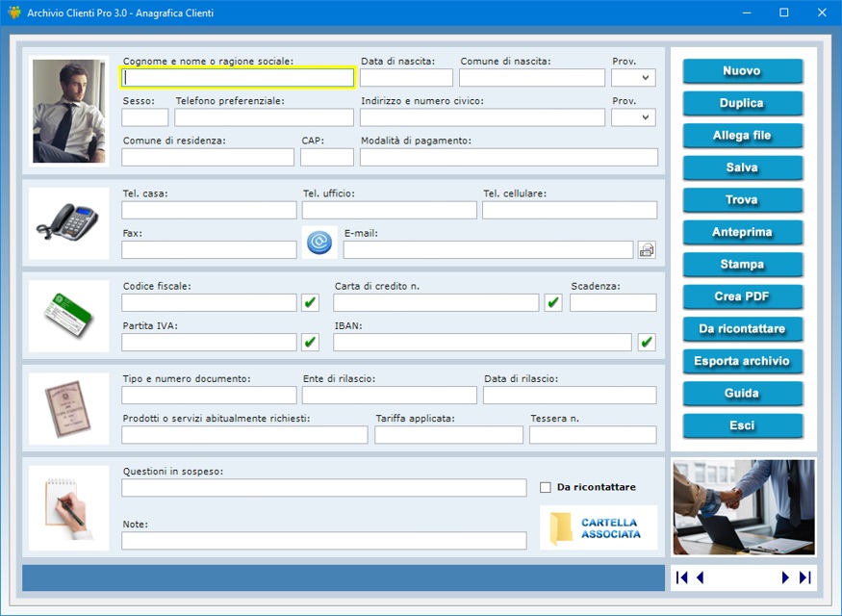The height and width of the screenshot is (616, 842).
Task: Focus the Data di nascita field
Action: tap(406, 78)
